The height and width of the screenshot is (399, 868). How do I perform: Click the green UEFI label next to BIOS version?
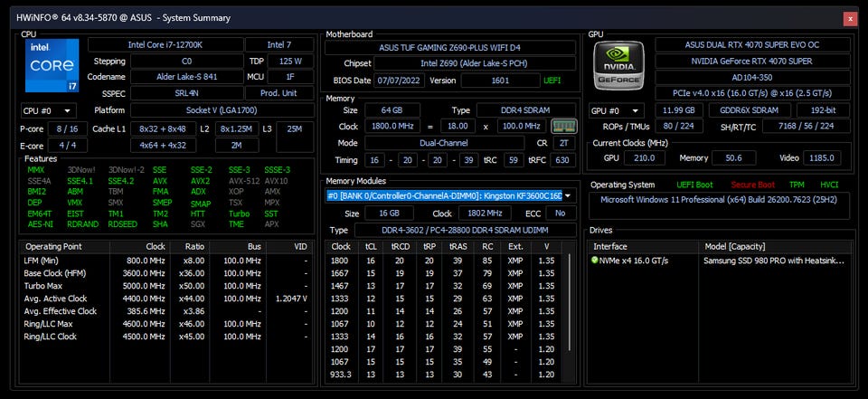(x=552, y=81)
